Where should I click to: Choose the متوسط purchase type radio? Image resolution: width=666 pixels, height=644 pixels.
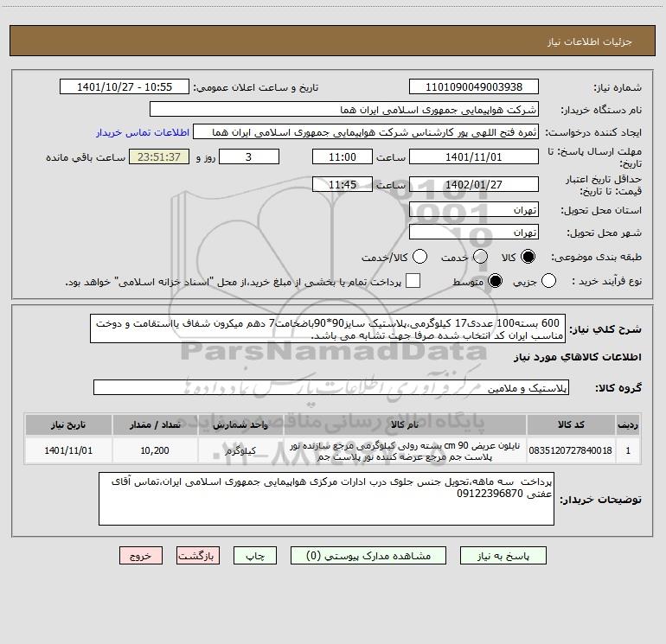click(x=495, y=281)
